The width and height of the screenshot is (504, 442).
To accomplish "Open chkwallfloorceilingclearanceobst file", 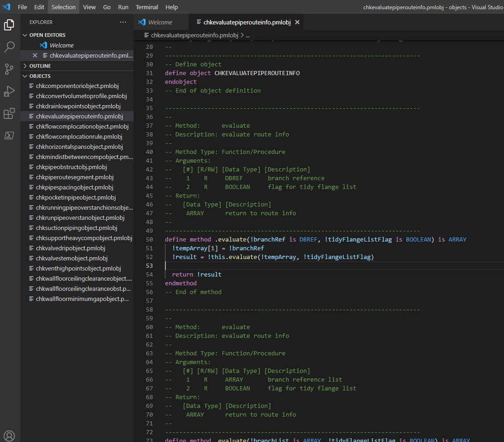I will coord(83,289).
